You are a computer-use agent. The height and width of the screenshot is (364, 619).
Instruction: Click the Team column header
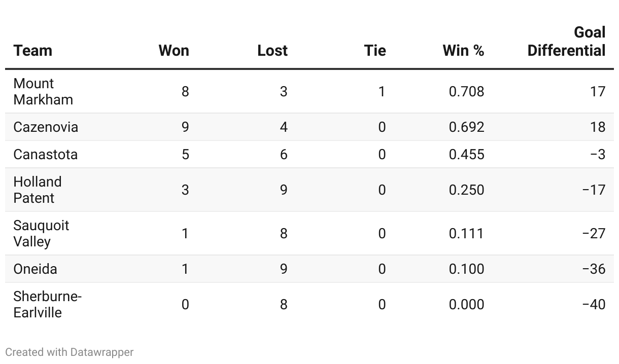point(33,51)
